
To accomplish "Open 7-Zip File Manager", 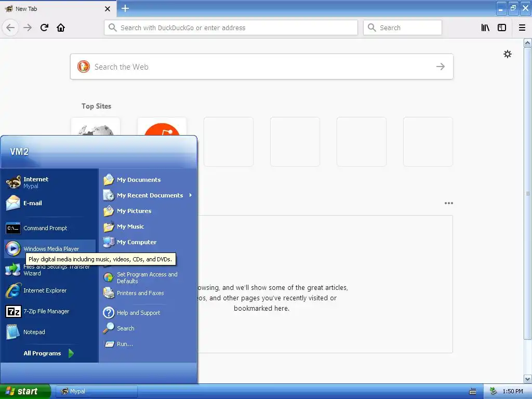I will coord(49,311).
